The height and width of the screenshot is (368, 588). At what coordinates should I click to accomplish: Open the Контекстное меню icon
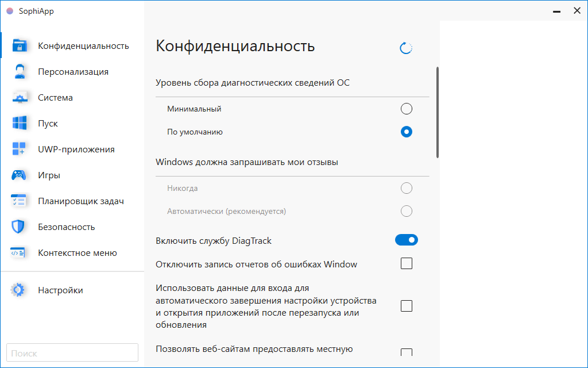tap(19, 252)
